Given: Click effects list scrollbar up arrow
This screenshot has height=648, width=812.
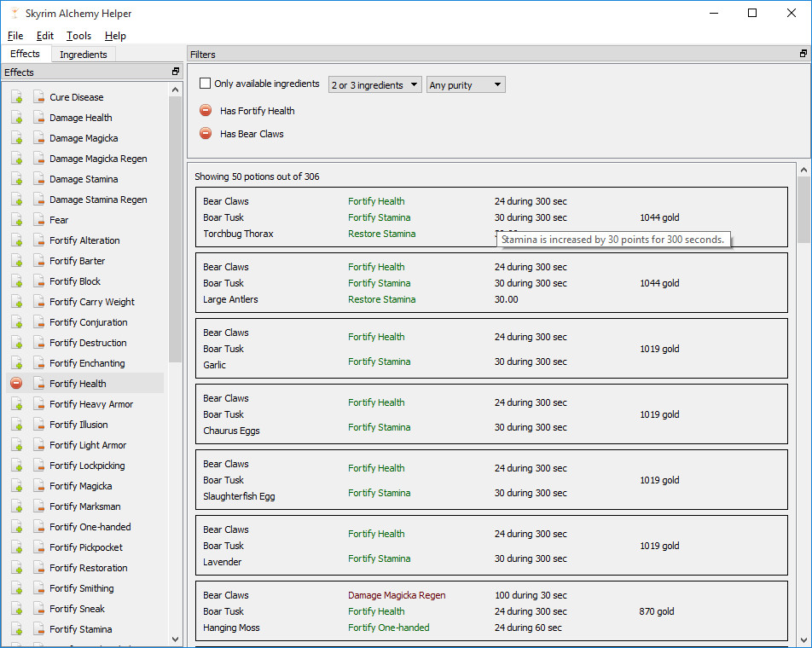Looking at the screenshot, I should tap(175, 90).
